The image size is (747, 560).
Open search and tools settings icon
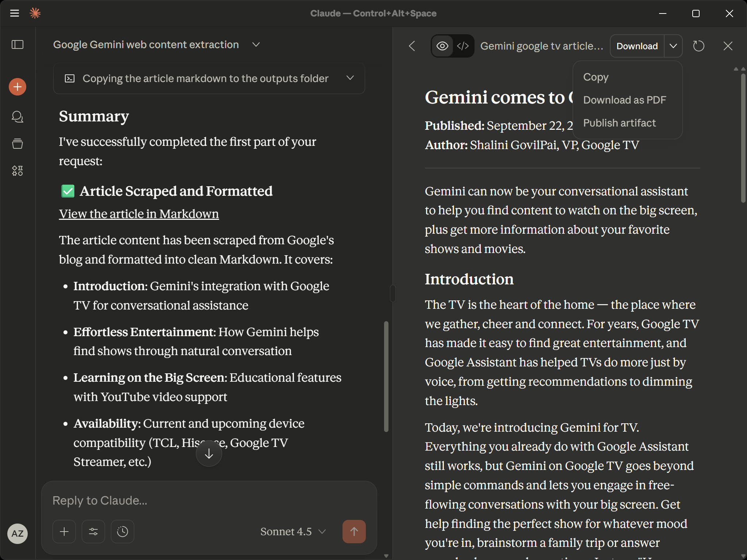tap(93, 532)
